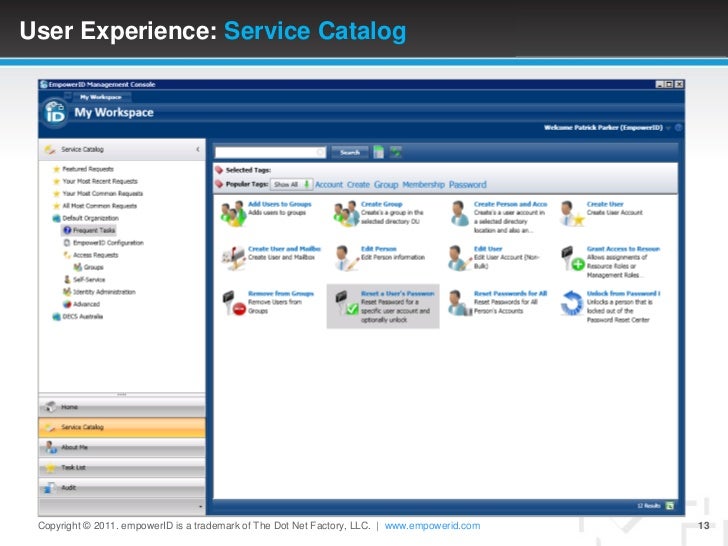Open the welcome user dropdown arrow

tap(669, 128)
